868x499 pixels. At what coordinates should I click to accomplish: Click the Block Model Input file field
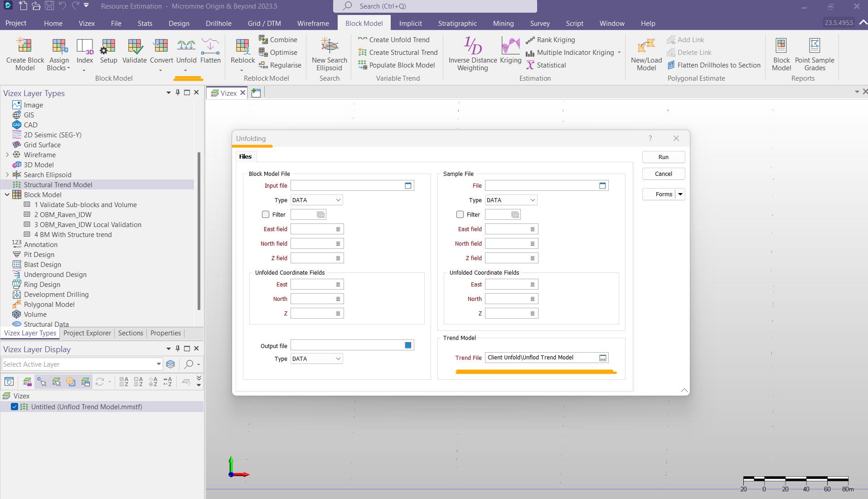pos(347,186)
